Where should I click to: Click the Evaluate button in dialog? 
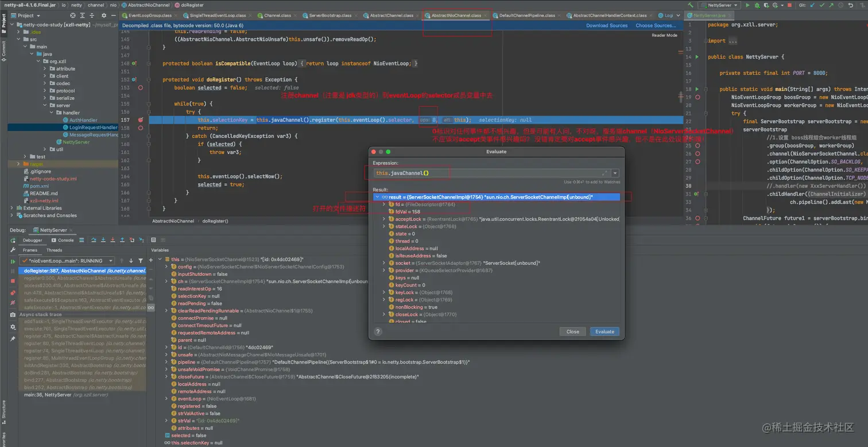point(604,332)
